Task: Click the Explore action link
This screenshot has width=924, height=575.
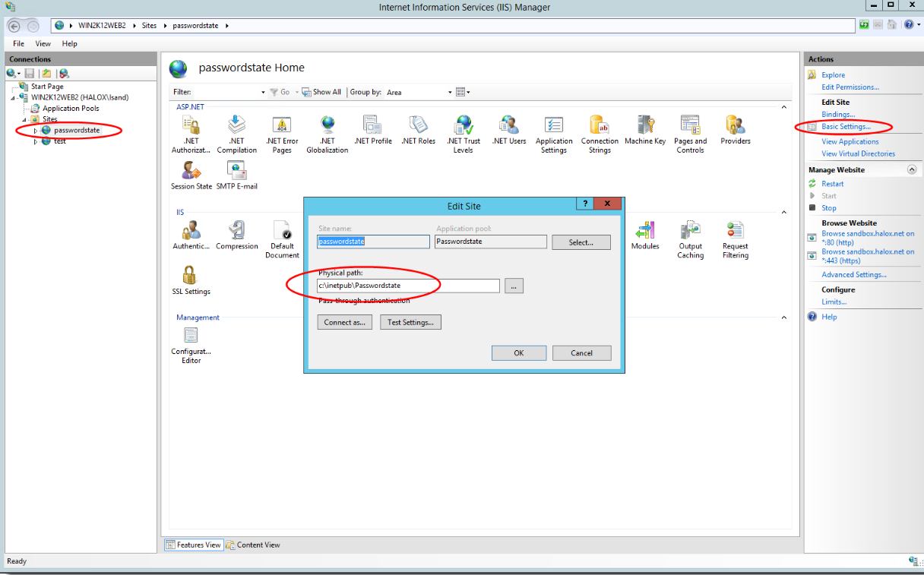Action: click(833, 74)
